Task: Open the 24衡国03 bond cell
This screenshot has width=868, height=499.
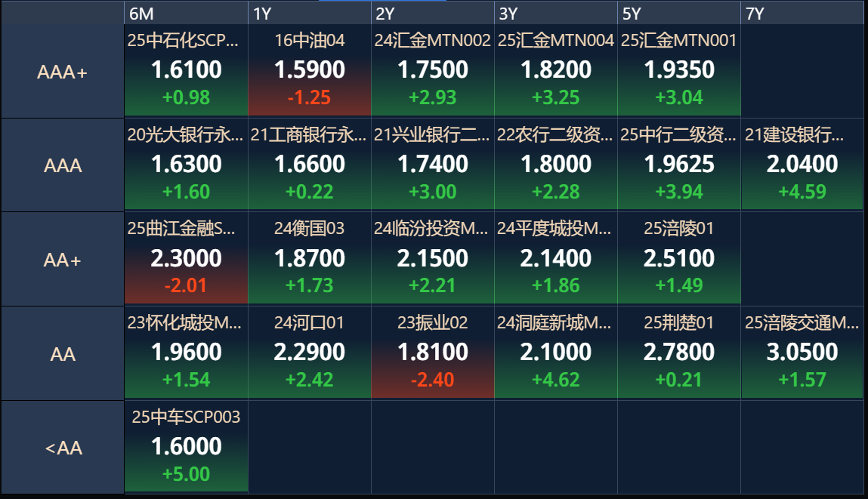Action: click(310, 258)
